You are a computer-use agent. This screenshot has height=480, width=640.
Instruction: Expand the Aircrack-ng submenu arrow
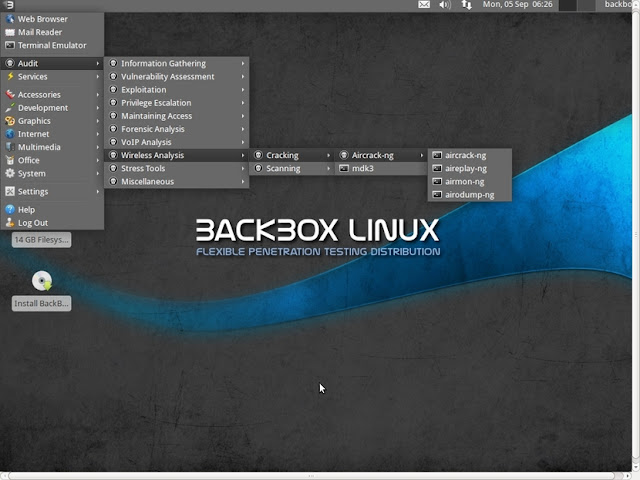(422, 155)
